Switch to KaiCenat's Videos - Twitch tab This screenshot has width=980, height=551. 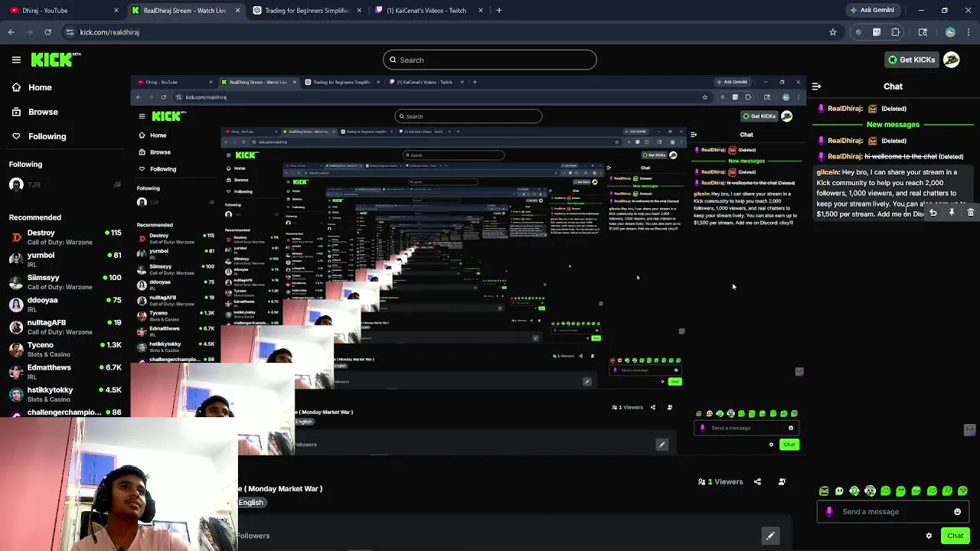point(429,11)
